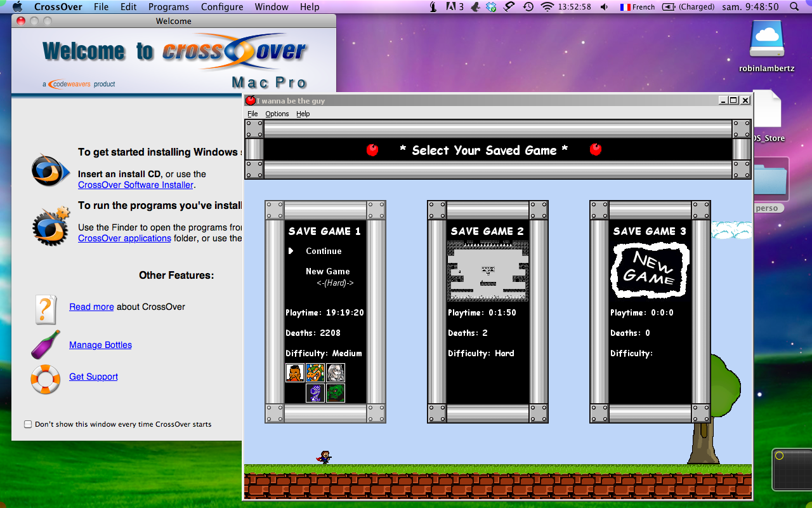Click 'Playtime: 0:1:50' text
The image size is (812, 508).
click(482, 312)
